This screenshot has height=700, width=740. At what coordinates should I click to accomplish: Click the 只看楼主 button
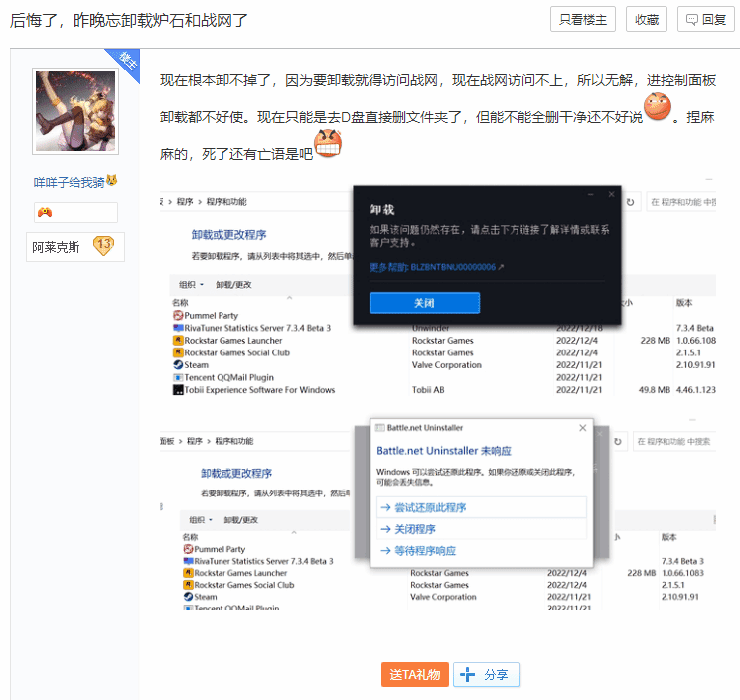tap(583, 19)
